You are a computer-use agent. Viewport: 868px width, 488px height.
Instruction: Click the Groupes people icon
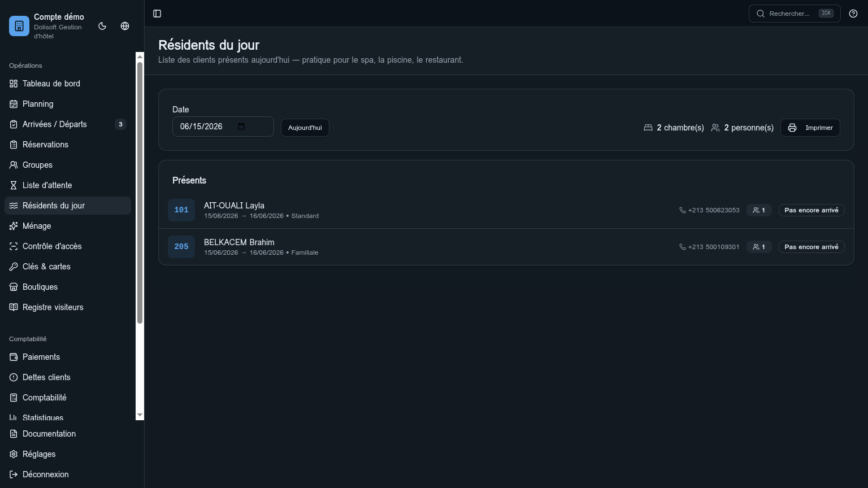tap(14, 165)
